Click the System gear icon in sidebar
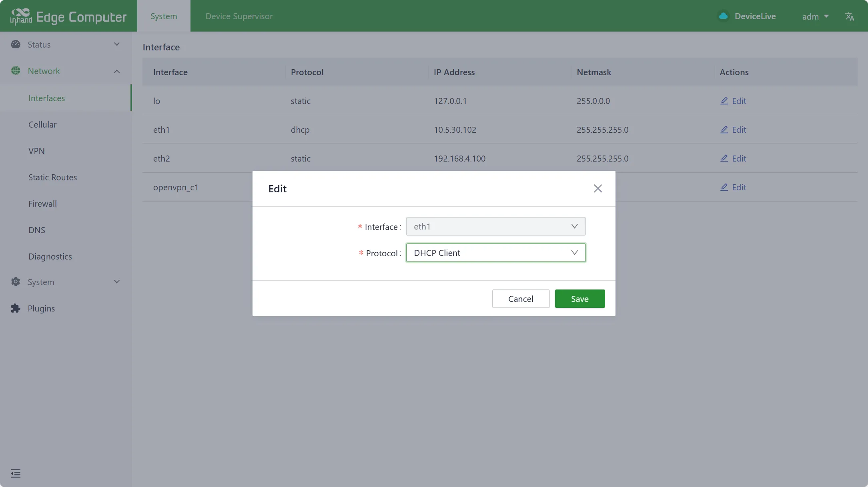 click(x=16, y=282)
